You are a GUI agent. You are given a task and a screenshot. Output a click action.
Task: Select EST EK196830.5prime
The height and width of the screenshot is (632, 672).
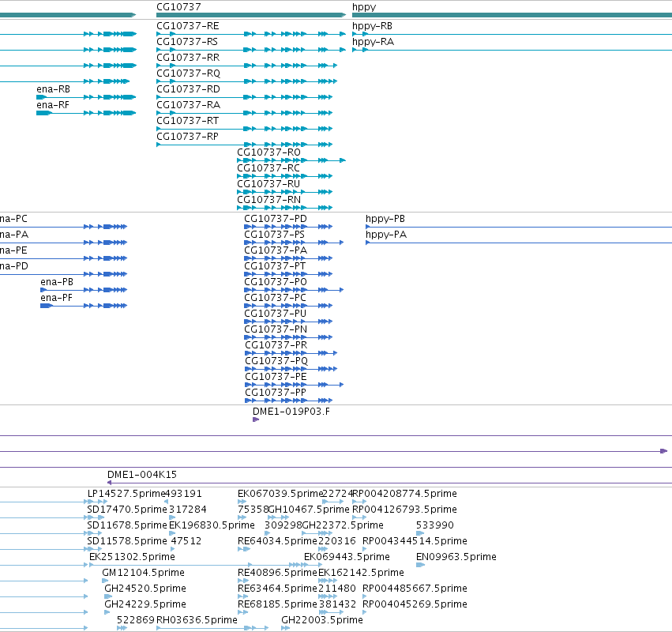click(212, 525)
